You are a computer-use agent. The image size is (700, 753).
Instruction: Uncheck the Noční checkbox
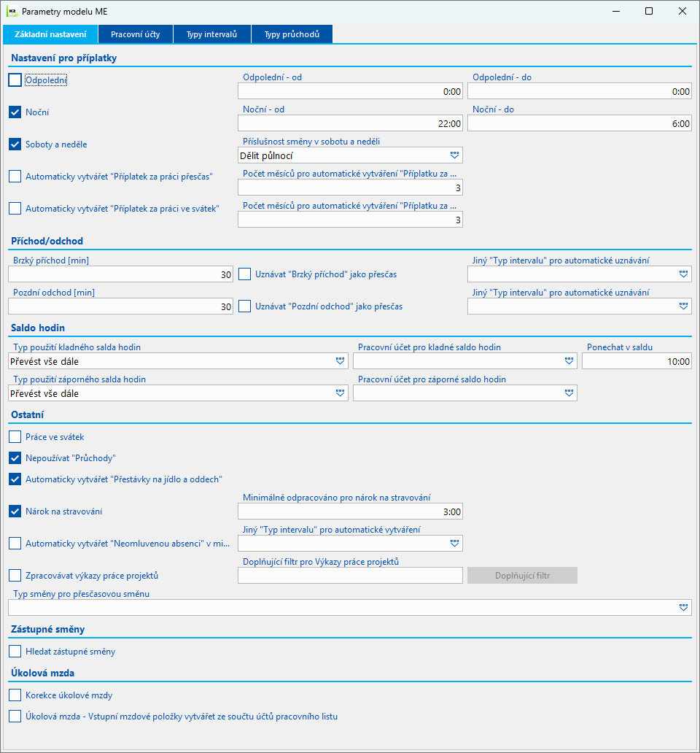pyautogui.click(x=15, y=112)
